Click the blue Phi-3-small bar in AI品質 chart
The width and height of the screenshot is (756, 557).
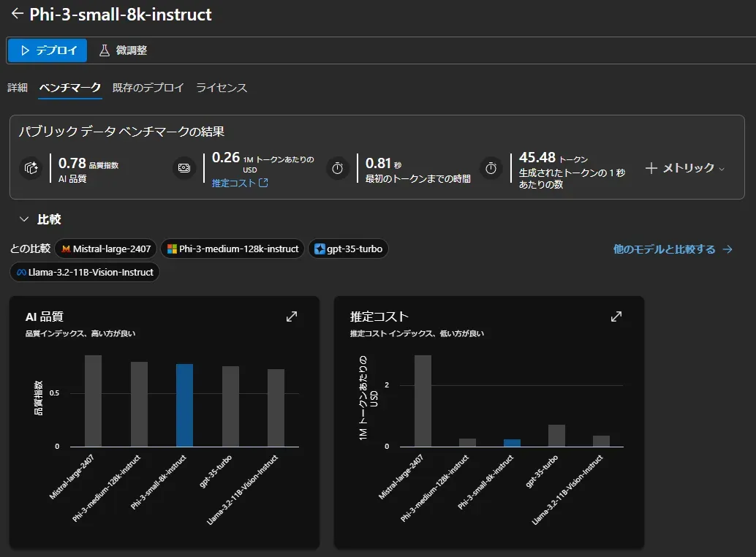[185, 406]
